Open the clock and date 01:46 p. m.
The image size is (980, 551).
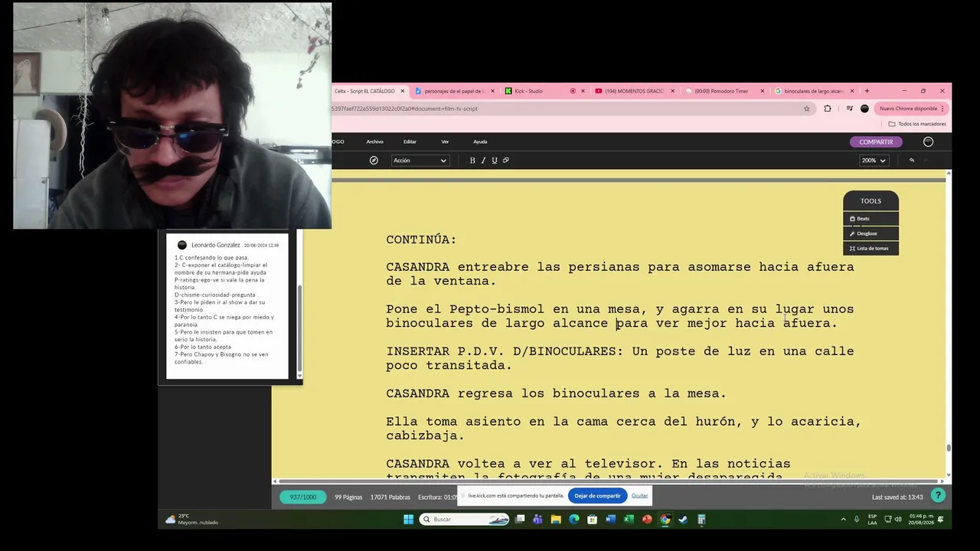pos(921,520)
